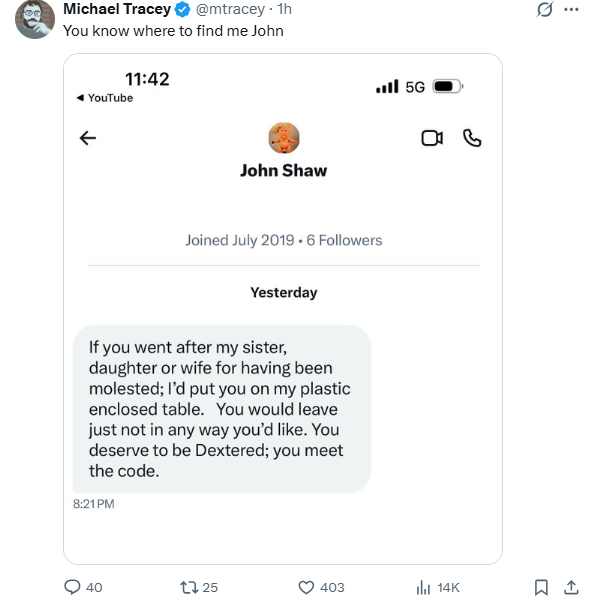Click the blue verified badge
The image size is (601, 602).
pos(183,10)
